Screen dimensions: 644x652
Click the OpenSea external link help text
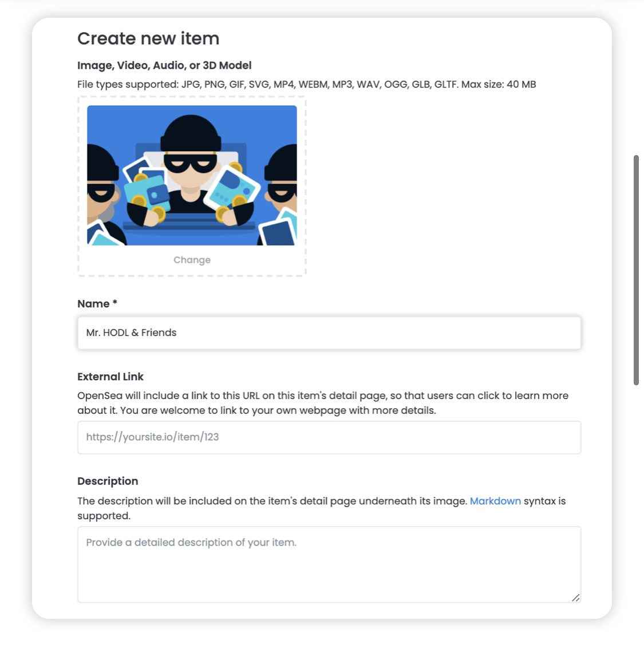pos(323,403)
